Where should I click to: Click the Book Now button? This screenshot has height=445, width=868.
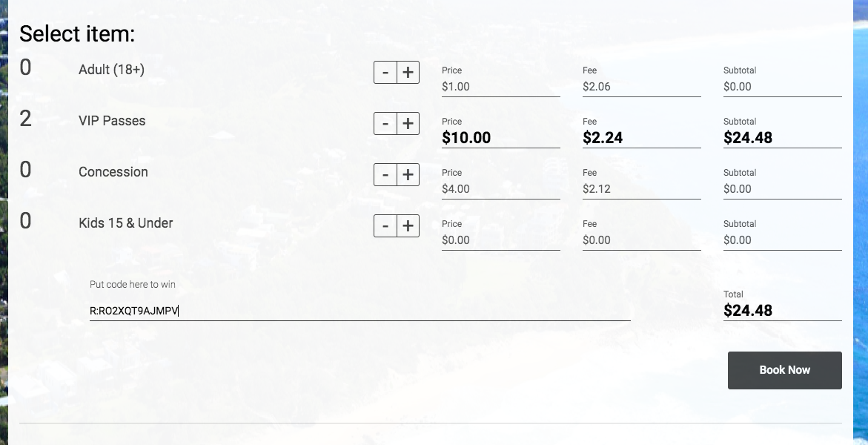pos(784,370)
